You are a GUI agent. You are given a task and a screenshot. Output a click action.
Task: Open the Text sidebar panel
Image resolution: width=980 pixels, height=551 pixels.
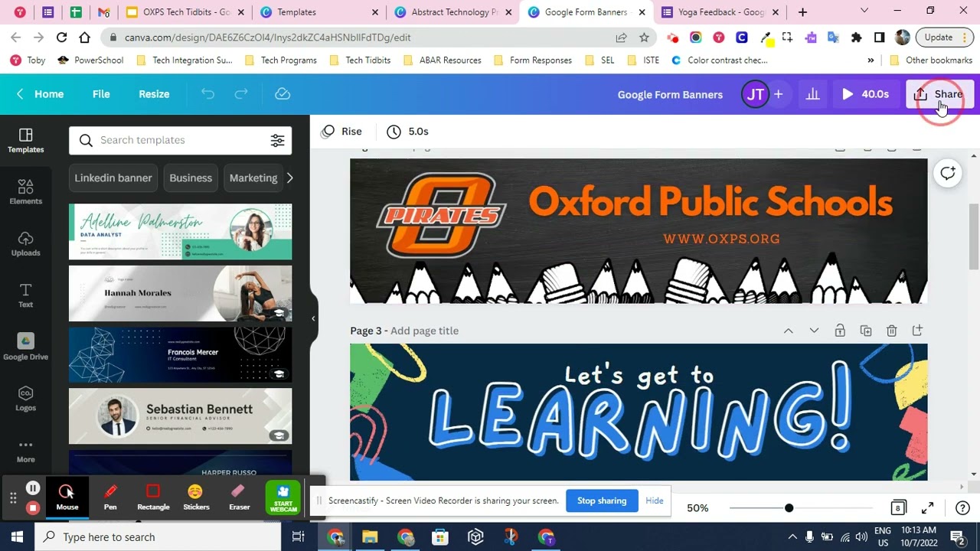tap(25, 295)
